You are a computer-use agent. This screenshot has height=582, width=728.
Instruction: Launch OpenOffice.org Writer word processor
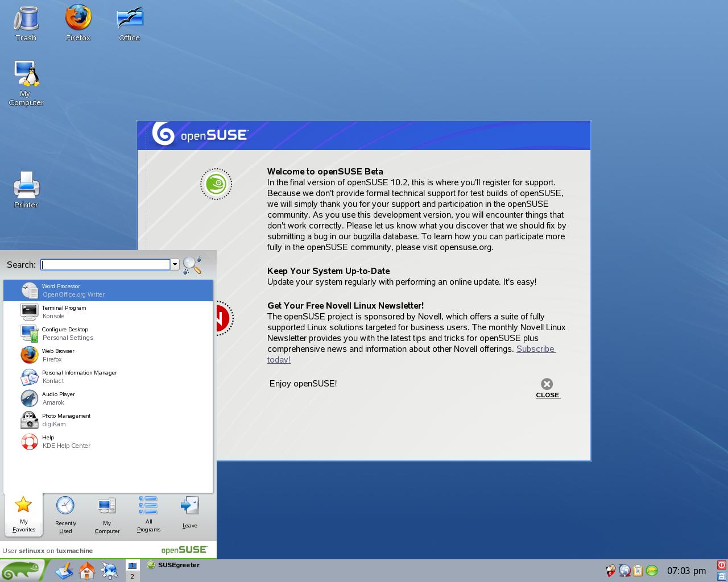(x=108, y=290)
